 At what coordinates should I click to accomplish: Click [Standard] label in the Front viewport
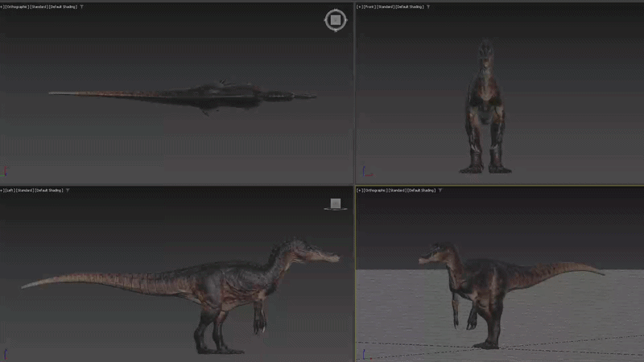(387, 6)
